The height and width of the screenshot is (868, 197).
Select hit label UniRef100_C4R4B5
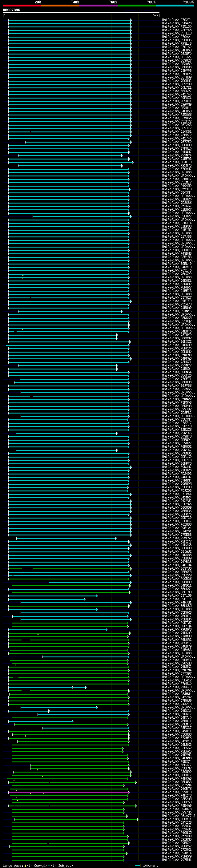(x=177, y=555)
